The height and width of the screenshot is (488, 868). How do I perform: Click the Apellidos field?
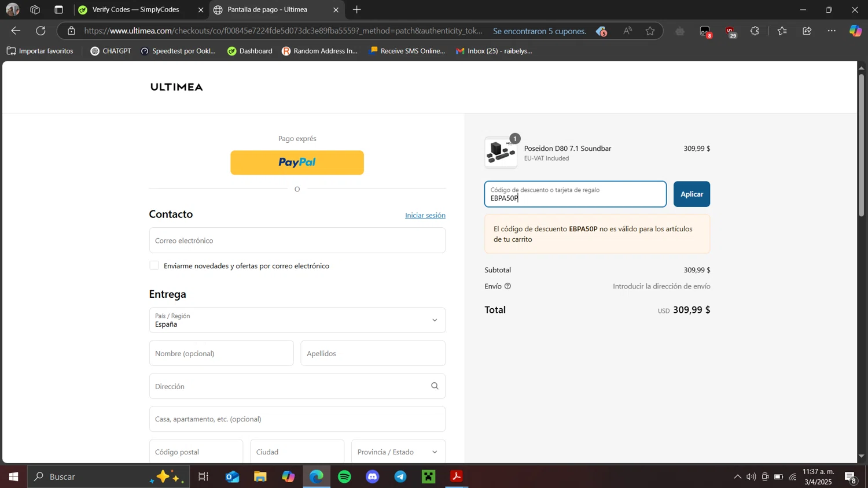point(373,353)
